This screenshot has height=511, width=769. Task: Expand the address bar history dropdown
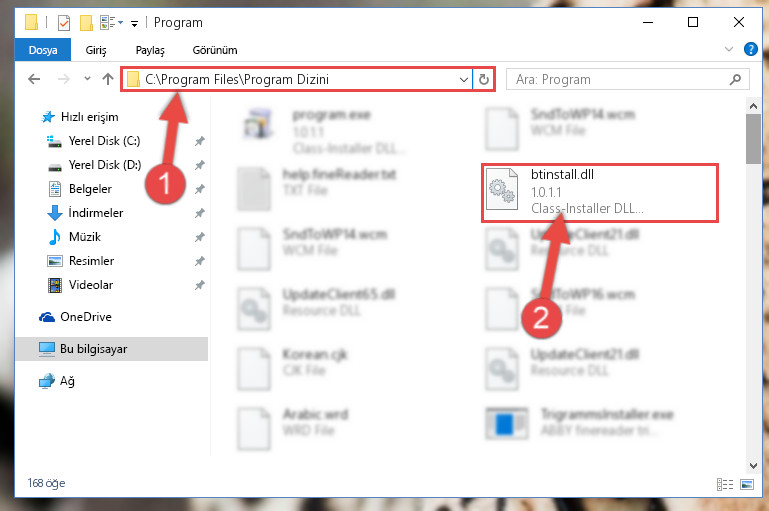tap(463, 79)
